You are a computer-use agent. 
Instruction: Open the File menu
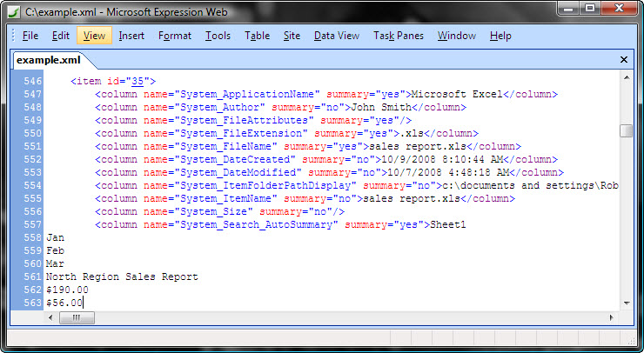30,36
